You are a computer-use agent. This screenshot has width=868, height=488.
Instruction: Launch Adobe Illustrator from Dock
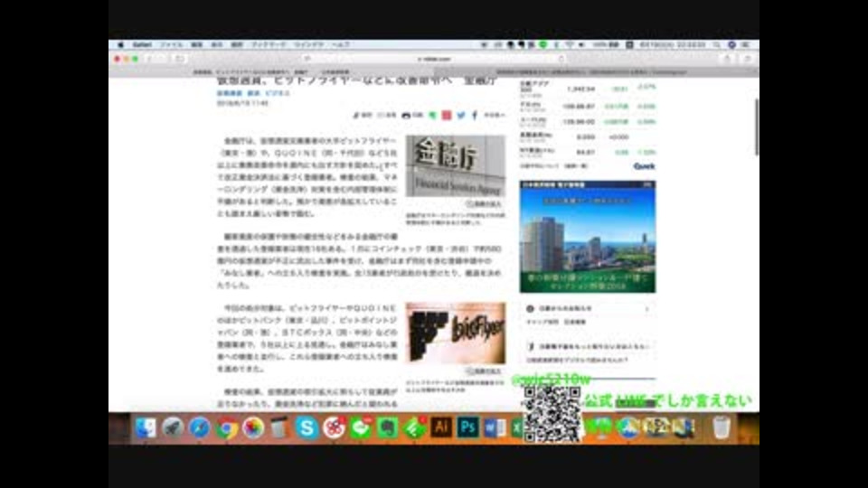click(441, 427)
